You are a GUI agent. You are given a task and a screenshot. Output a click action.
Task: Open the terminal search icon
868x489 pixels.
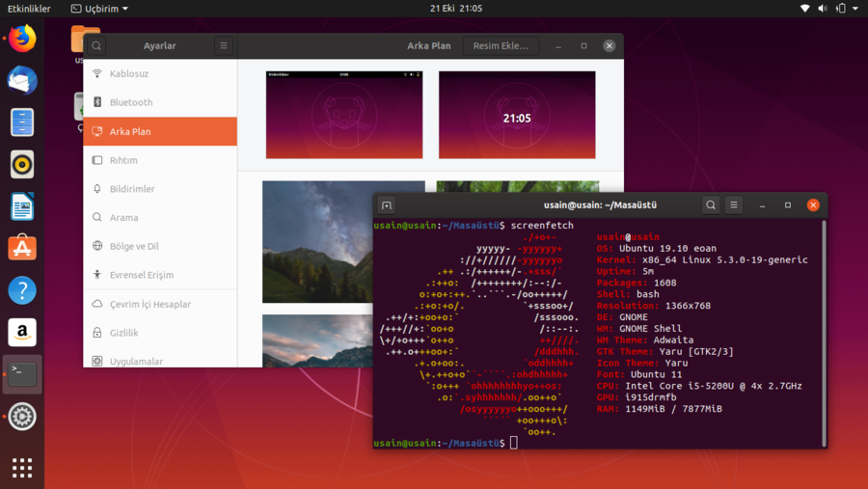710,204
